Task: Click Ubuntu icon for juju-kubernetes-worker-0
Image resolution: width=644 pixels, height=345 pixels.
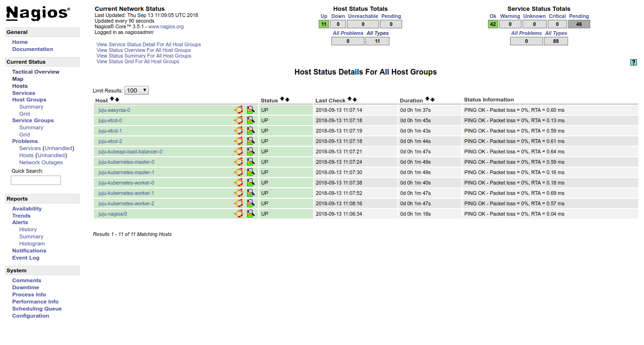Action: coord(239,183)
